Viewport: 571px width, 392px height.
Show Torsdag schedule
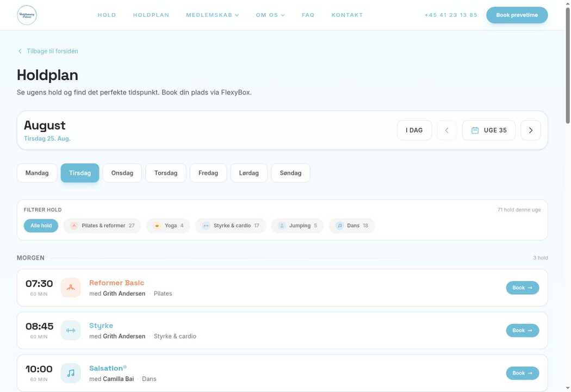pyautogui.click(x=166, y=173)
